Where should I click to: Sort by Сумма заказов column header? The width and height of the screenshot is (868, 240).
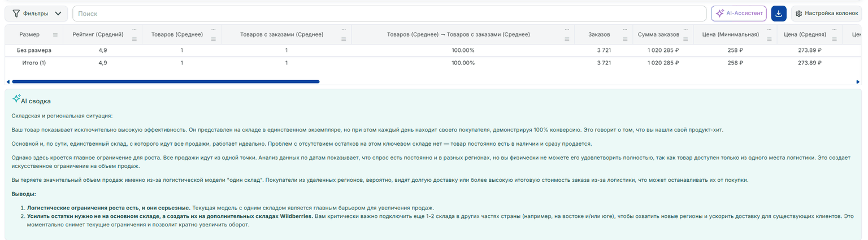click(658, 35)
